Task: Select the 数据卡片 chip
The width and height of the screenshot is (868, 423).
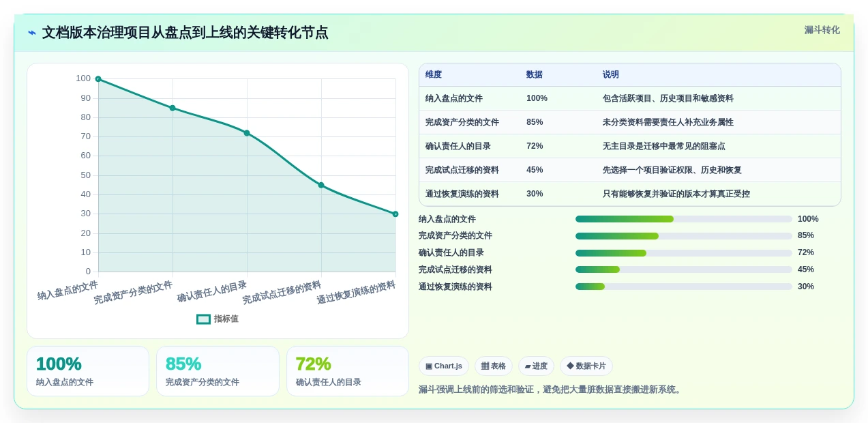Action: click(x=586, y=366)
